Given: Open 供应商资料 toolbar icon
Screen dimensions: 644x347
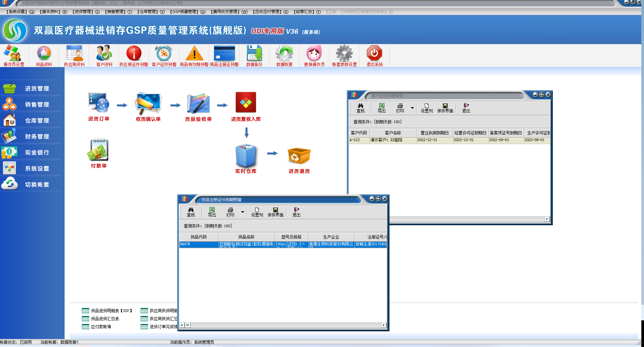Looking at the screenshot, I should point(74,56).
